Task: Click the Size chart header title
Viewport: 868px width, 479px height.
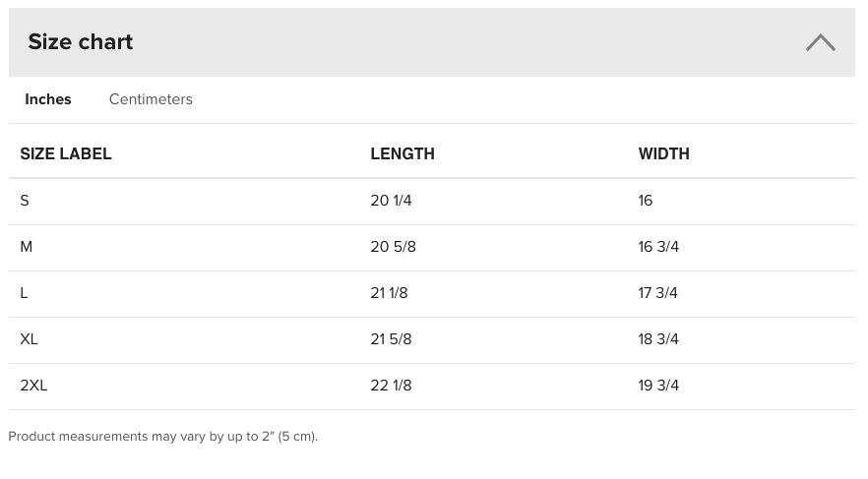Action: click(x=81, y=42)
